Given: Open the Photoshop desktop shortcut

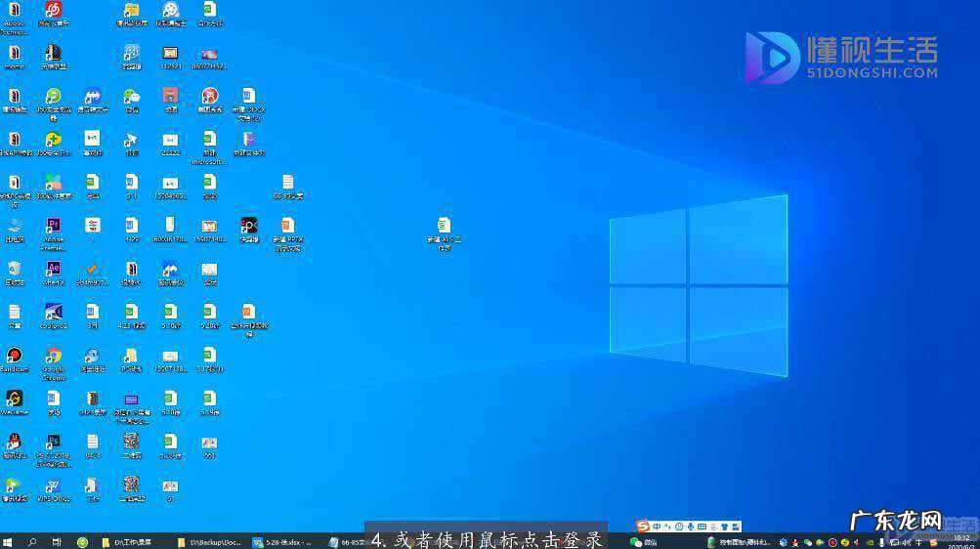Looking at the screenshot, I should (x=54, y=442).
